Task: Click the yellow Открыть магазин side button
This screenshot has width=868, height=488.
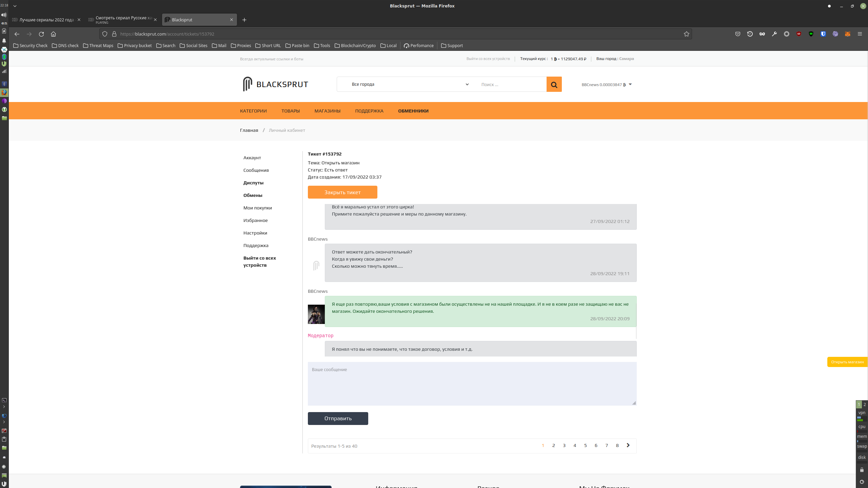Action: click(x=847, y=362)
